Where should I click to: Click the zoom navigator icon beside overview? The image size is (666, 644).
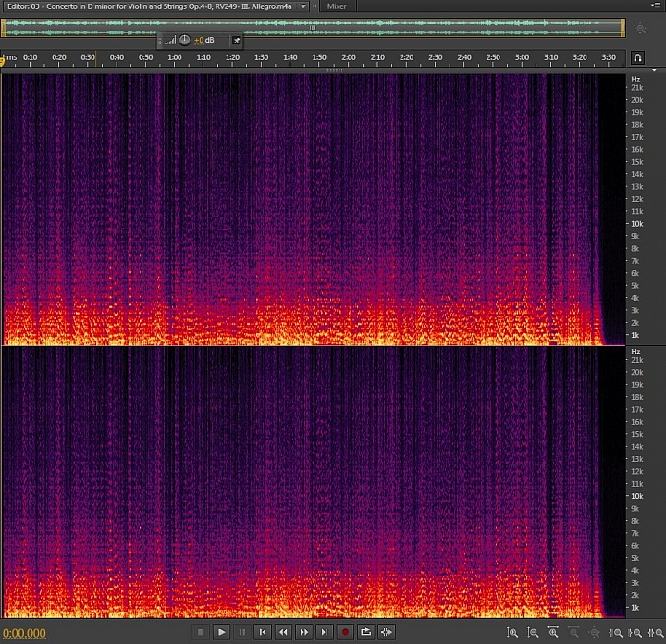[x=640, y=29]
